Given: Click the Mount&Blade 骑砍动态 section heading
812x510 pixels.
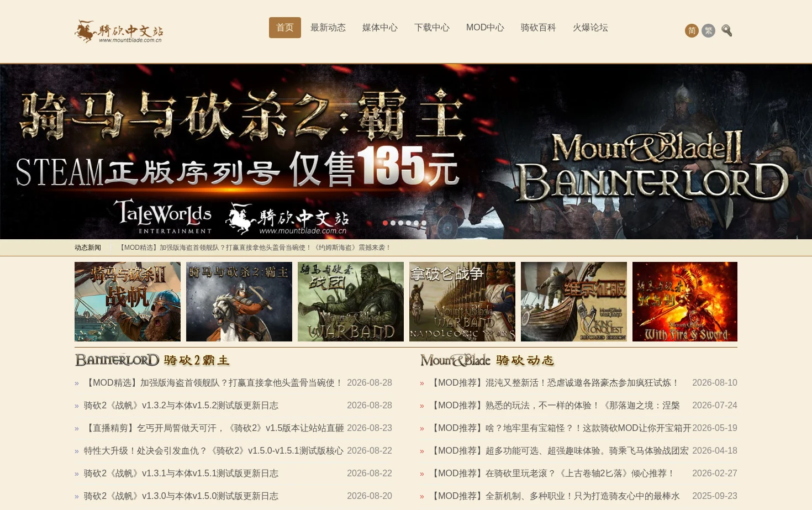Looking at the screenshot, I should click(487, 360).
